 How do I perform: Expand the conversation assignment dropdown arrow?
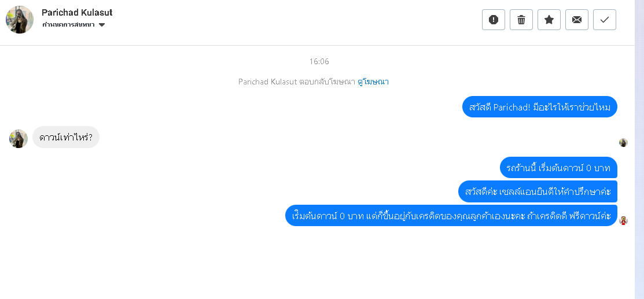click(102, 25)
